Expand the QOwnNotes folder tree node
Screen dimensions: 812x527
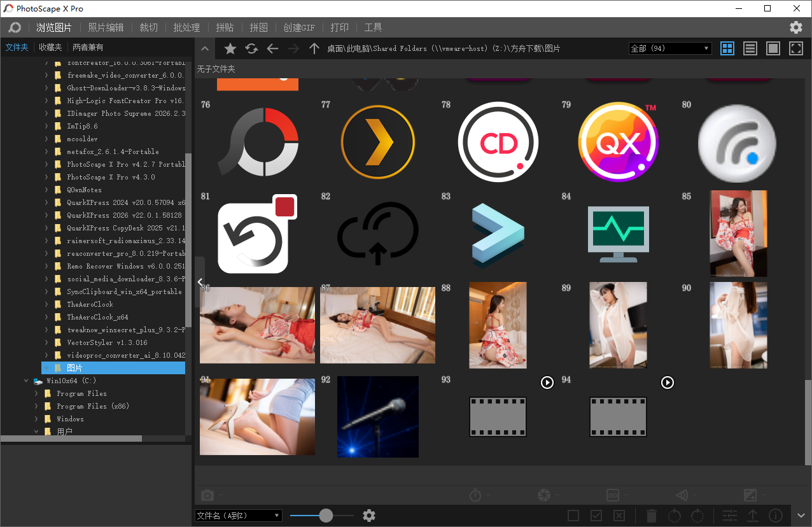pos(46,190)
